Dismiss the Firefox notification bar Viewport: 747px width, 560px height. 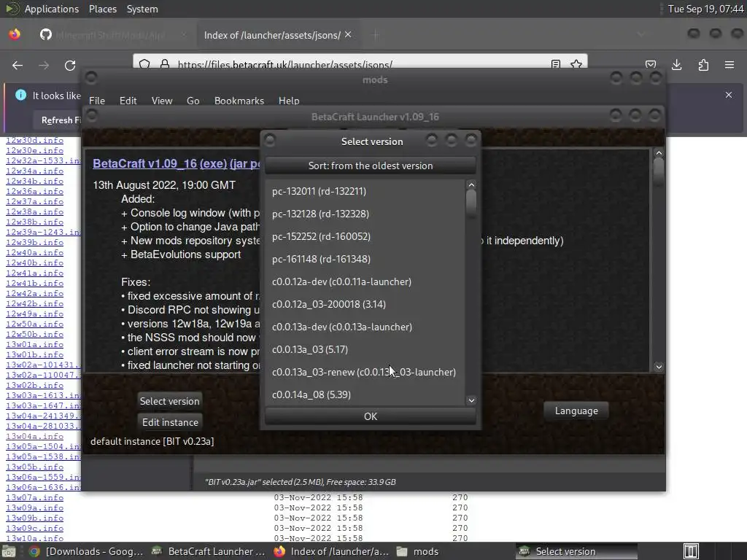[x=729, y=95]
